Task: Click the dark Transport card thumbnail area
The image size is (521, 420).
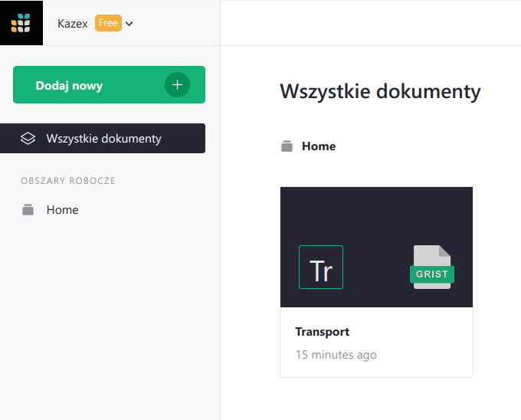Action: pos(376,247)
